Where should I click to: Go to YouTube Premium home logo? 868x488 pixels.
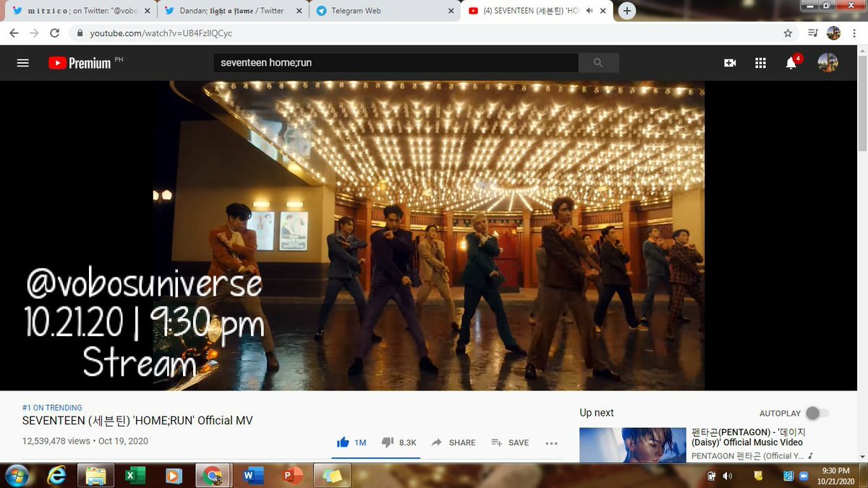coord(80,63)
